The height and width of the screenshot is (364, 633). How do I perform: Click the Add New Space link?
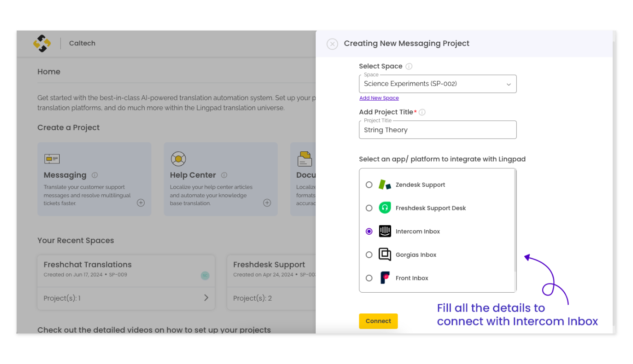click(x=379, y=98)
